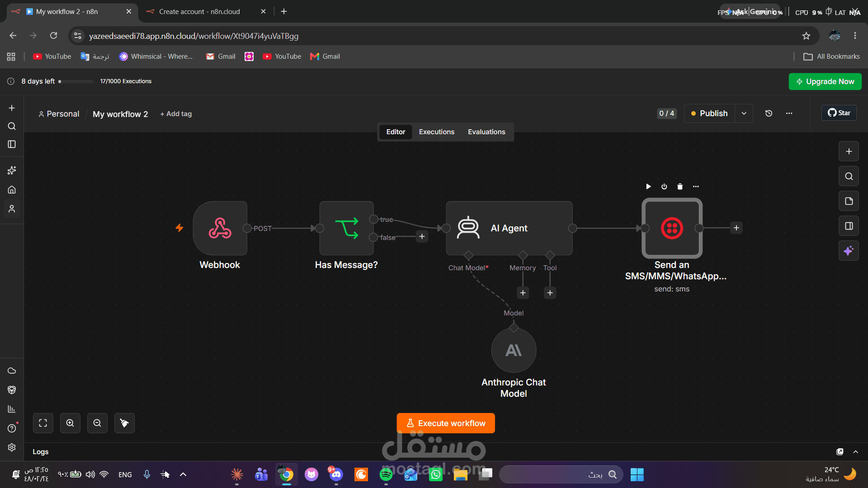Open a new browser tab
868x488 pixels.
click(284, 11)
